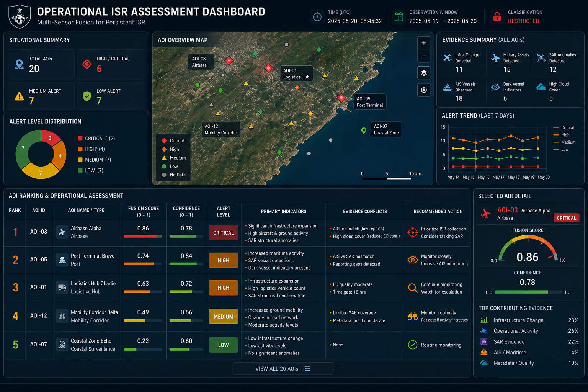Image resolution: width=588 pixels, height=392 pixels.
Task: Click the Dark Vessel Indicators eye icon
Action: coord(495,87)
